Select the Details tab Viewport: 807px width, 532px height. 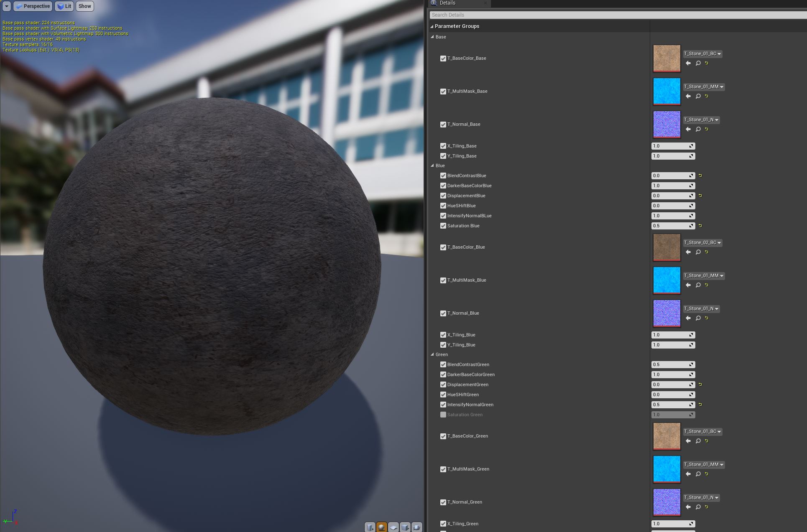447,3
